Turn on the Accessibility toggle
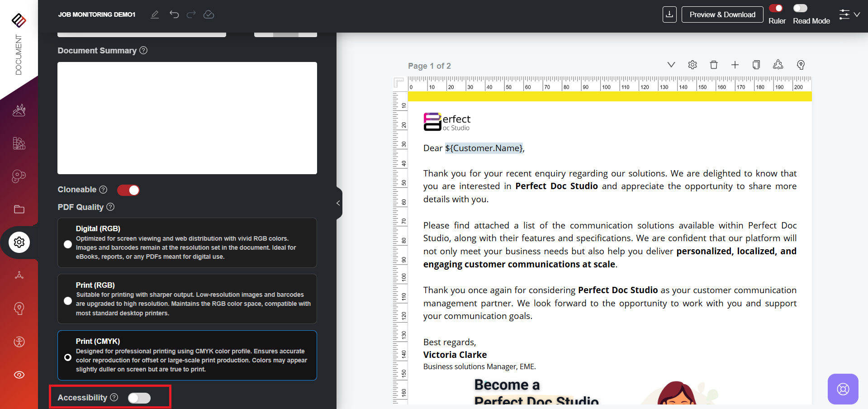The width and height of the screenshot is (868, 409). coord(139,398)
